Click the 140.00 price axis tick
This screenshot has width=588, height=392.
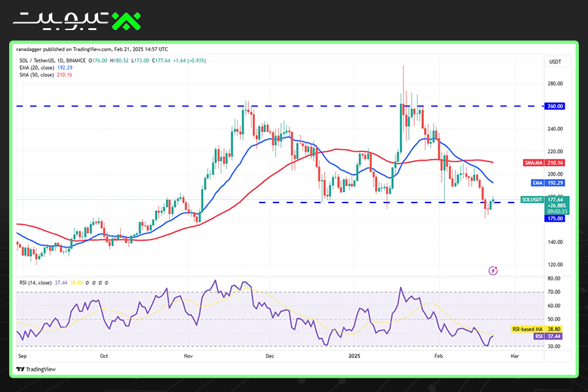555,242
